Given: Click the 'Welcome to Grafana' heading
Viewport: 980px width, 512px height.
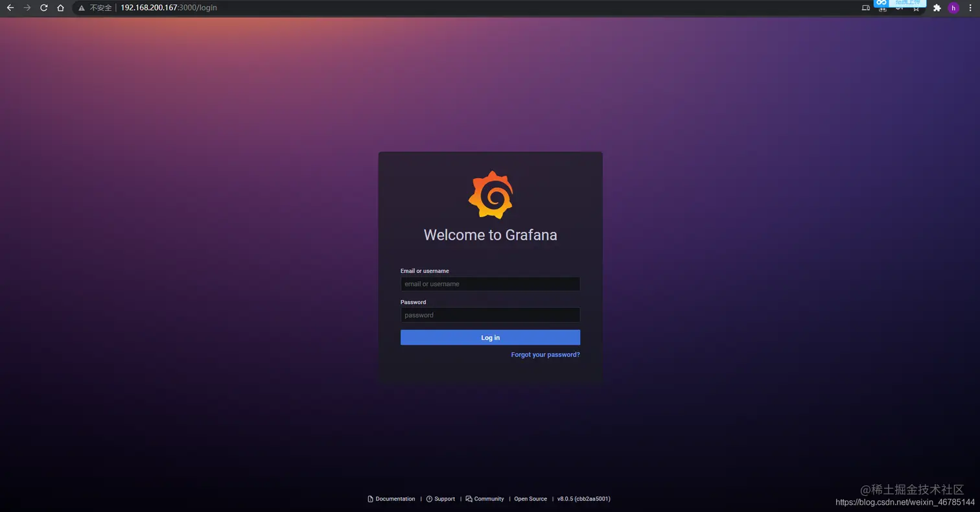Looking at the screenshot, I should (x=490, y=235).
